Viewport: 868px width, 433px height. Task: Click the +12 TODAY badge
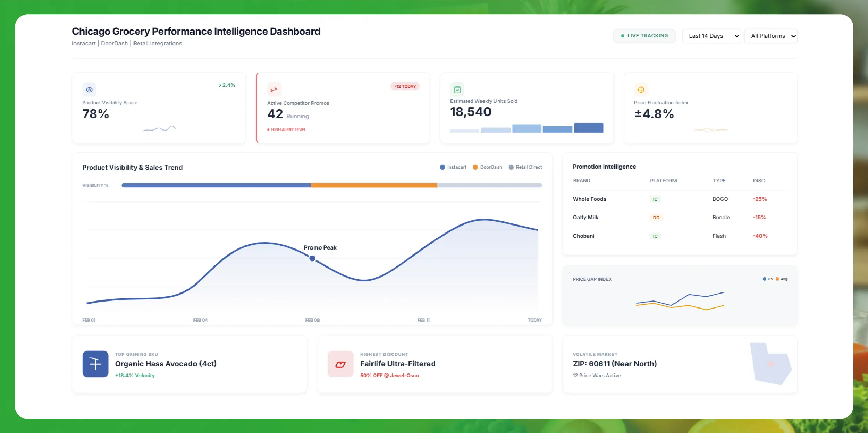405,86
